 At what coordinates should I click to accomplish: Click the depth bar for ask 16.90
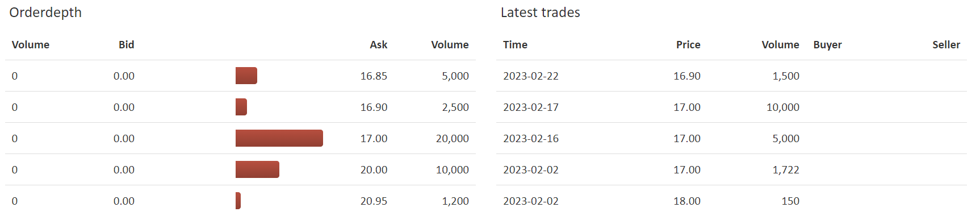[241, 107]
